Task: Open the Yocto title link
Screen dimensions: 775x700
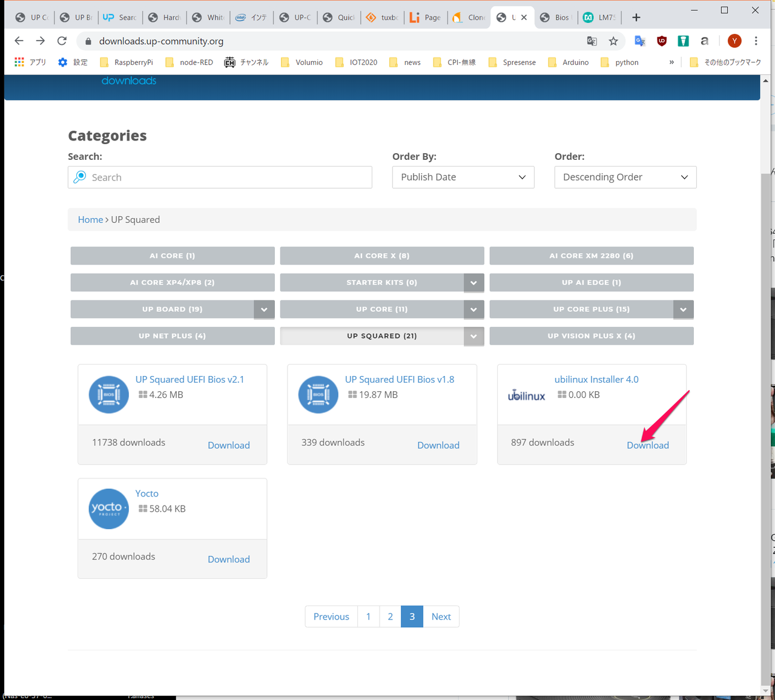Action: tap(147, 494)
